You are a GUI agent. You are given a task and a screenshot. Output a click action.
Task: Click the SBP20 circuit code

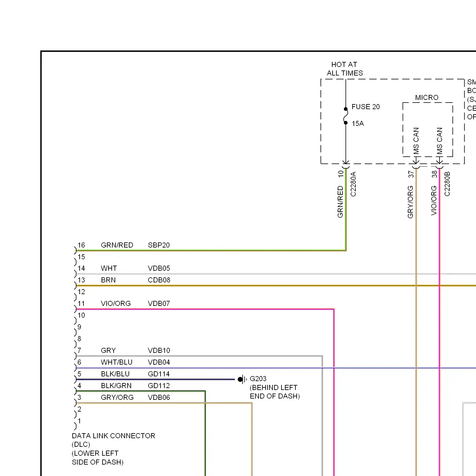159,245
